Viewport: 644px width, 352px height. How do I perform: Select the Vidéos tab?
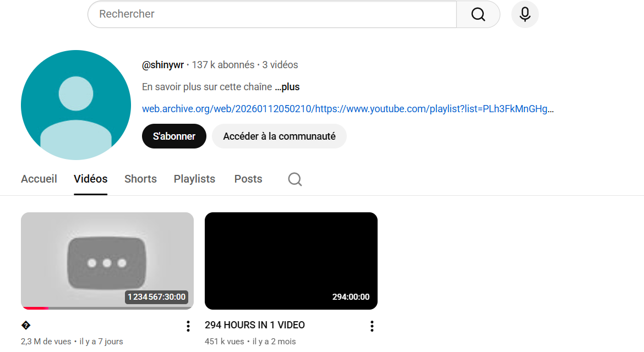(x=91, y=179)
